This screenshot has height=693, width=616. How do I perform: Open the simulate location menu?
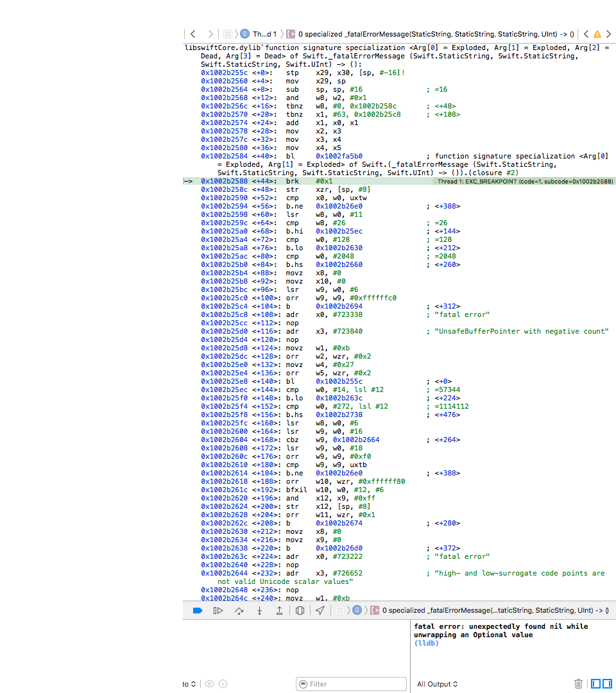click(320, 610)
